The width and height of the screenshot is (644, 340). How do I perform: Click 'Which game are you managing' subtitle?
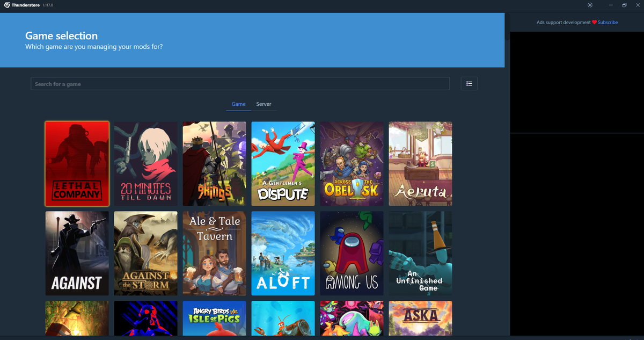(94, 47)
